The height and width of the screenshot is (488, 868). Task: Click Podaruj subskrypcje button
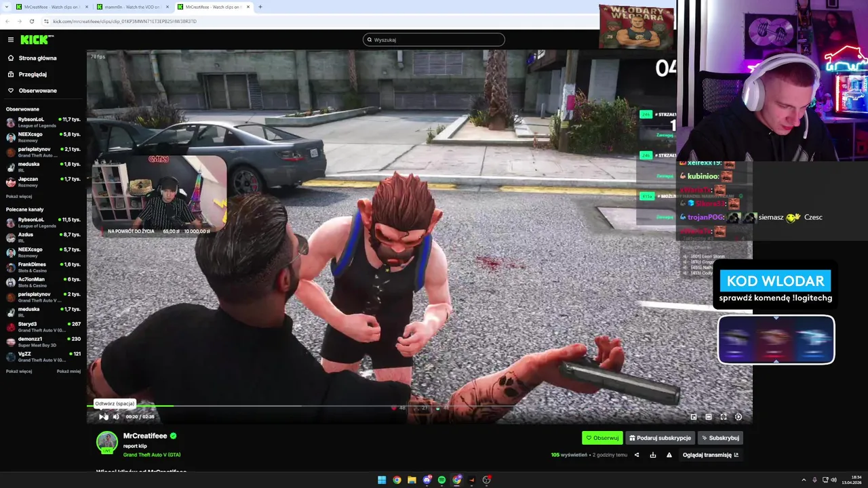(660, 438)
